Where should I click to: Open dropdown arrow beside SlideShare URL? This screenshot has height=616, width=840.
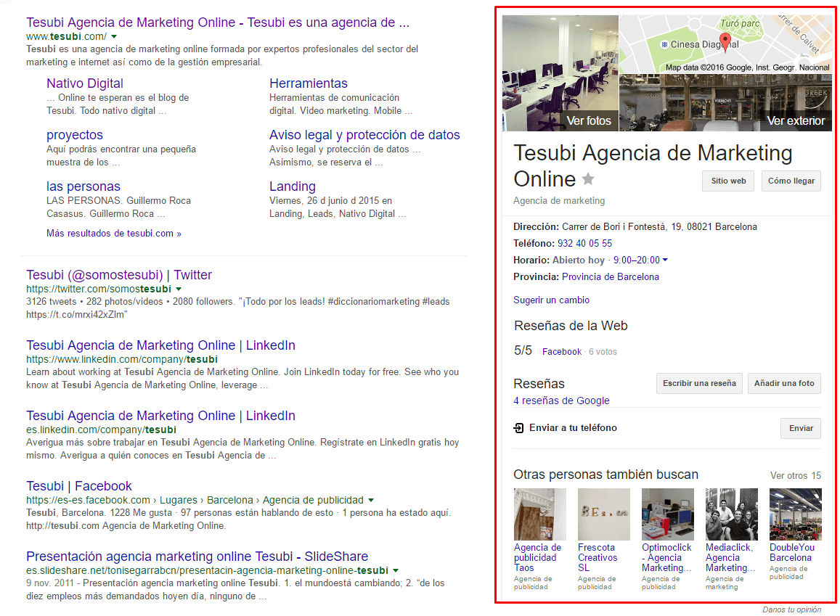396,570
